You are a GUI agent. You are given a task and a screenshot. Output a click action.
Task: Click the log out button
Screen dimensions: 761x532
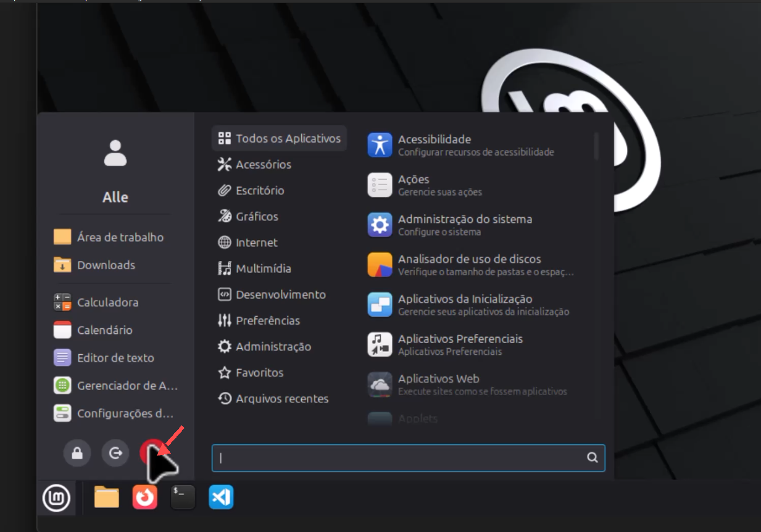tap(115, 454)
